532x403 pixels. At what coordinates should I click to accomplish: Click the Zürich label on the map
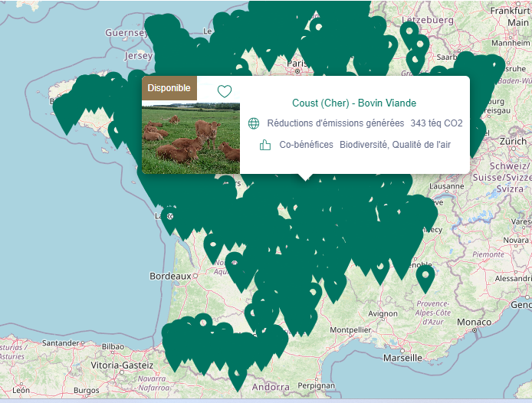[x=513, y=141]
